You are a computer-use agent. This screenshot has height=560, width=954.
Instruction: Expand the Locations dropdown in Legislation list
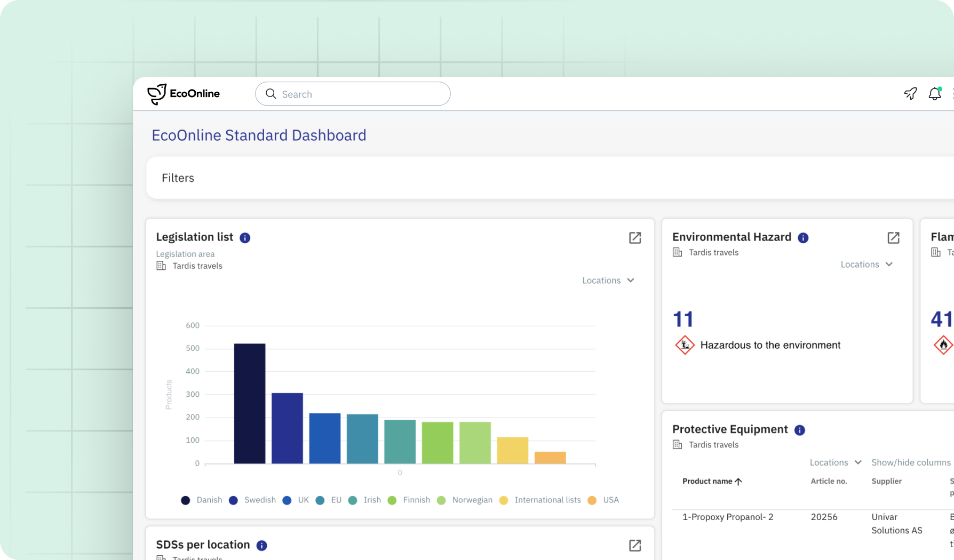(608, 280)
